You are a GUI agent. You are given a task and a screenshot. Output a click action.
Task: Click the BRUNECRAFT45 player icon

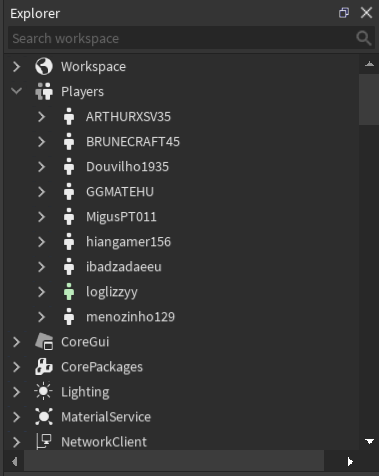(69, 141)
